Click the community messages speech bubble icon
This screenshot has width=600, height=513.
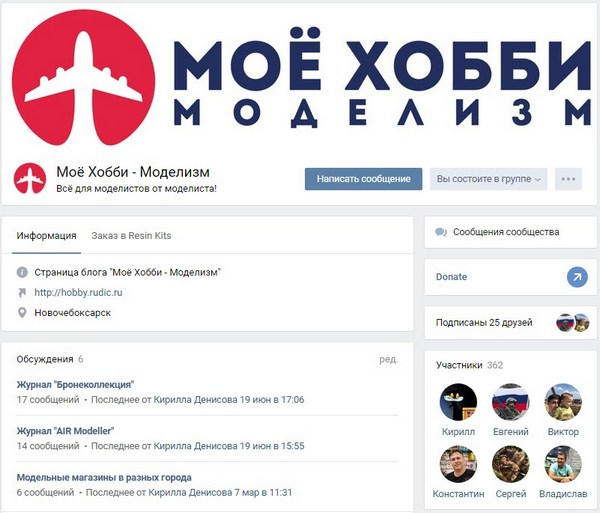pos(441,232)
